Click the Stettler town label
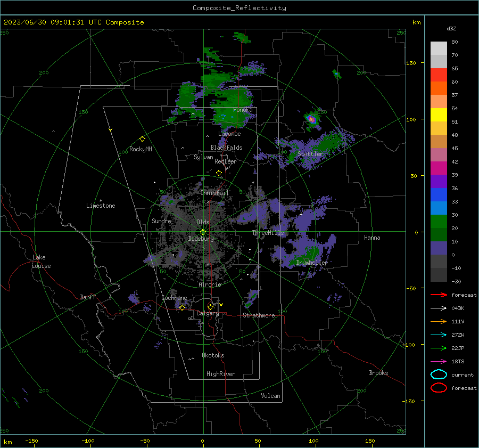This screenshot has width=479, height=448. 310,154
